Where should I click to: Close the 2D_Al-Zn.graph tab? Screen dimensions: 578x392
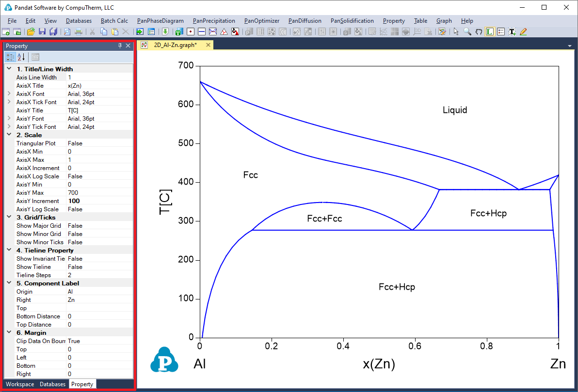pos(208,45)
